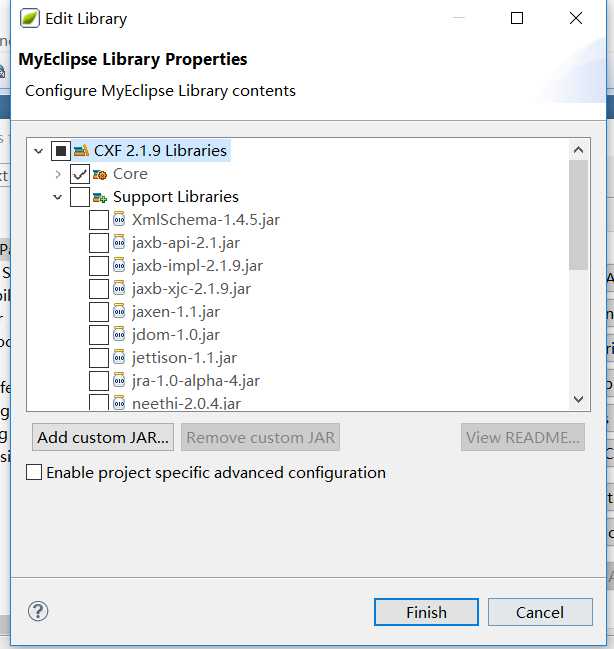Click the jar icon beside jaxb-api-2.1.jar

pos(119,242)
